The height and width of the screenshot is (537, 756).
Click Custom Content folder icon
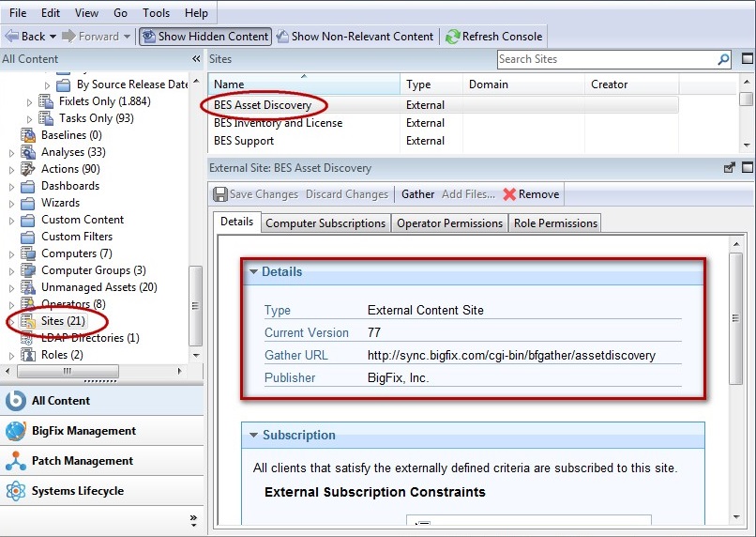[28, 220]
